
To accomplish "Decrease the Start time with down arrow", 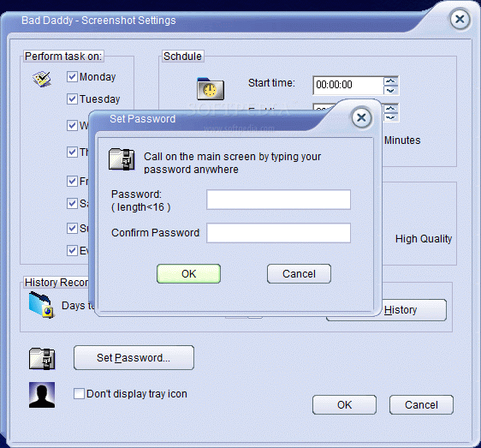I will point(390,90).
